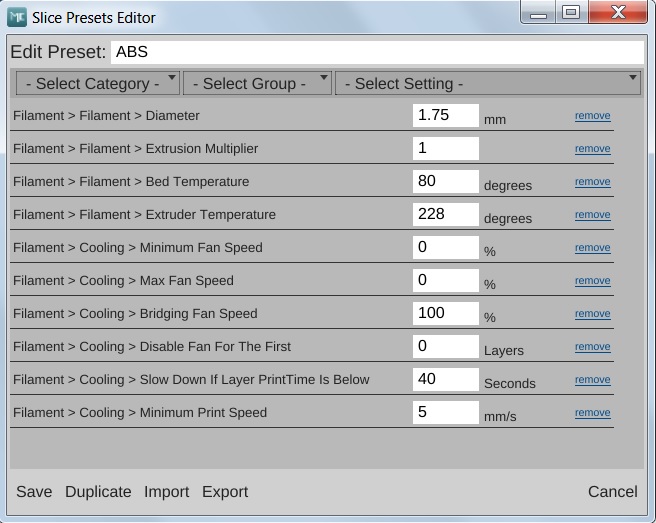Remove the Minimum Fan Speed setting
Screen dimensions: 656x523
[592, 248]
